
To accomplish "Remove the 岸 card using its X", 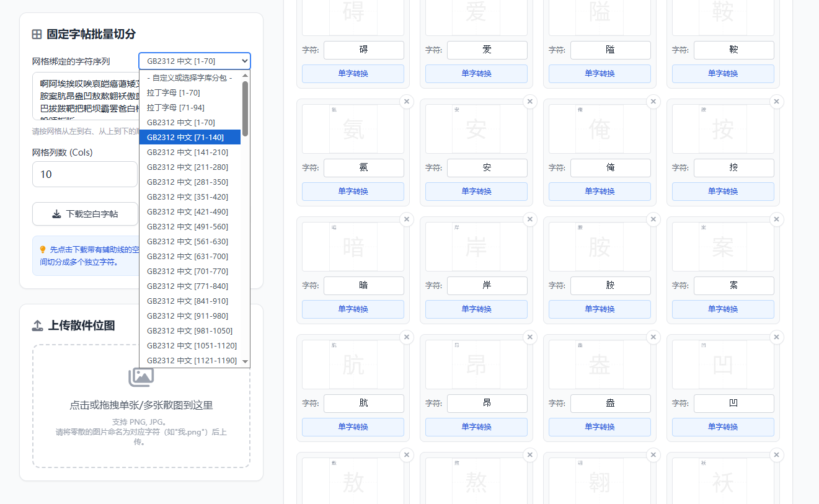I will coord(530,219).
